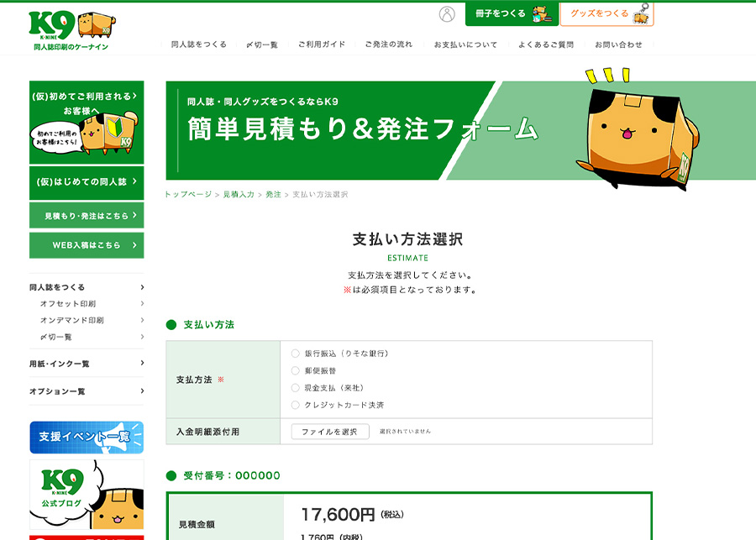Open グッズをつくる with the keychain icon
This screenshot has height=540, width=756.
point(606,14)
